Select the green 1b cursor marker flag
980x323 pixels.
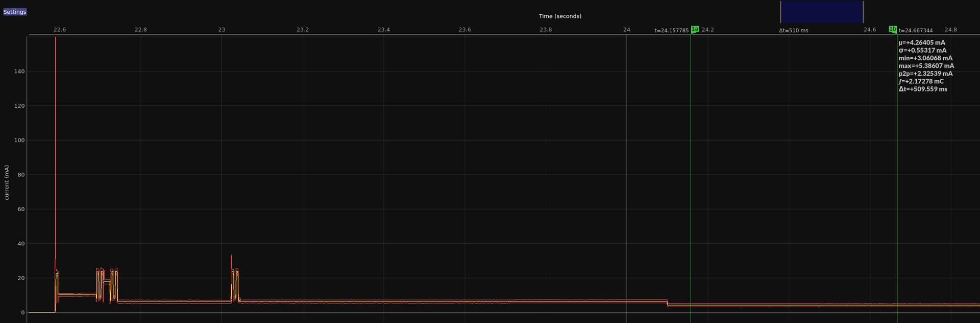(x=892, y=30)
